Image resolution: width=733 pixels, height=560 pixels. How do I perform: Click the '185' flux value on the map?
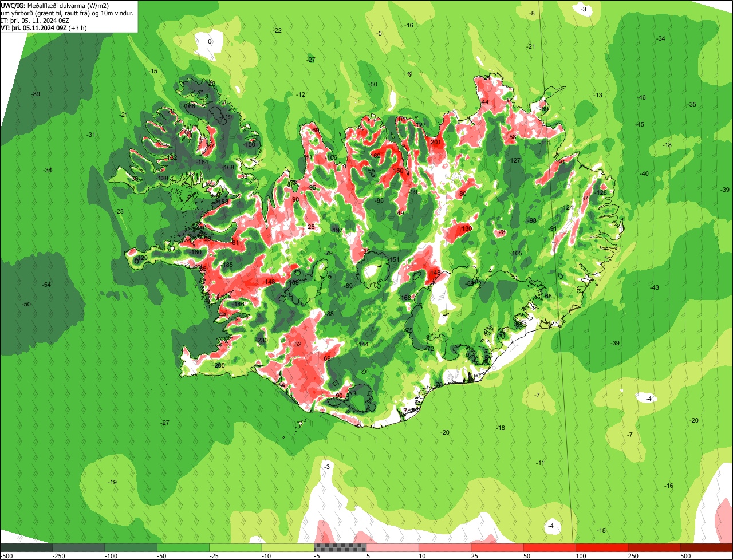227,265
